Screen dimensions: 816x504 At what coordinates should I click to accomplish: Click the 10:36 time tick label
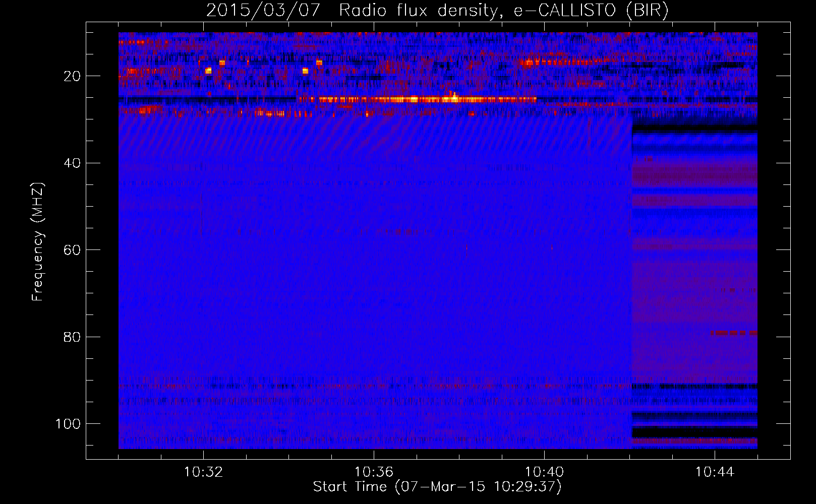click(x=374, y=472)
